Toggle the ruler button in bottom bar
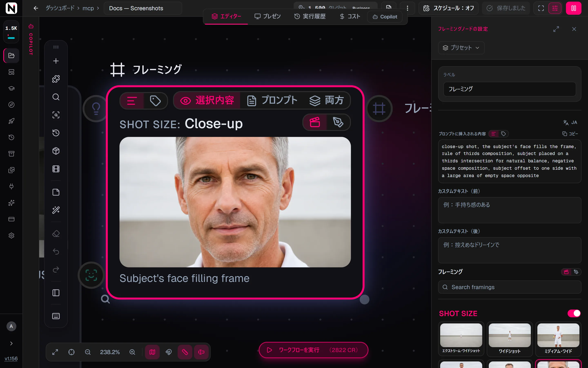Image resolution: width=588 pixels, height=368 pixels. [185, 352]
